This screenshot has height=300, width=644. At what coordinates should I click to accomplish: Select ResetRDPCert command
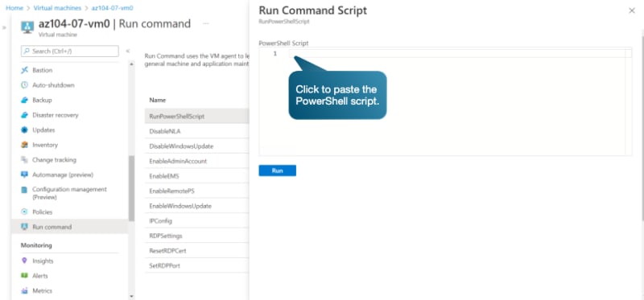[196, 251]
